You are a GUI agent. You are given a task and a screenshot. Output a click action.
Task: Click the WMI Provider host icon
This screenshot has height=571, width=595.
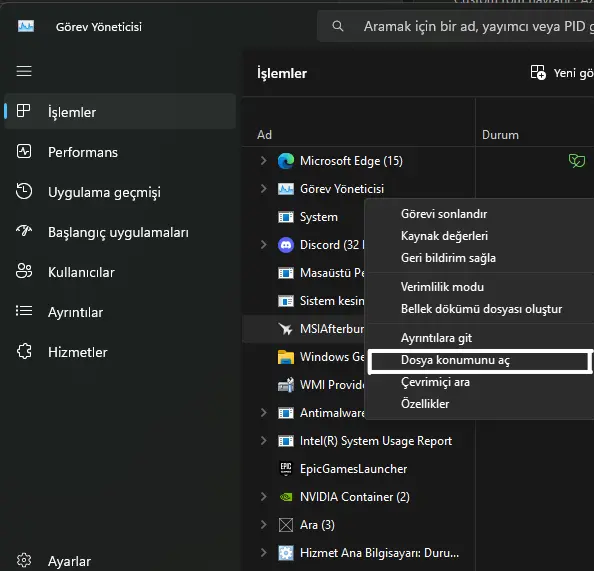click(x=286, y=385)
